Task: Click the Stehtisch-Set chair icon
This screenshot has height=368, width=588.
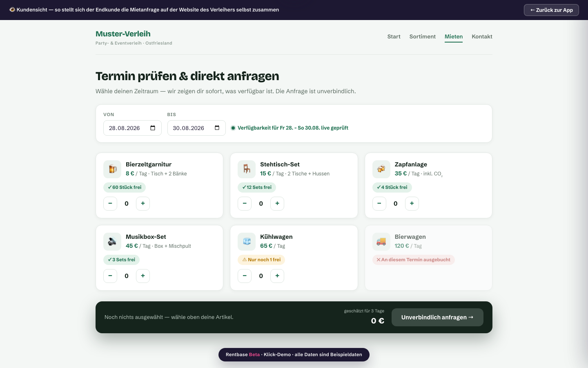Action: pyautogui.click(x=247, y=169)
